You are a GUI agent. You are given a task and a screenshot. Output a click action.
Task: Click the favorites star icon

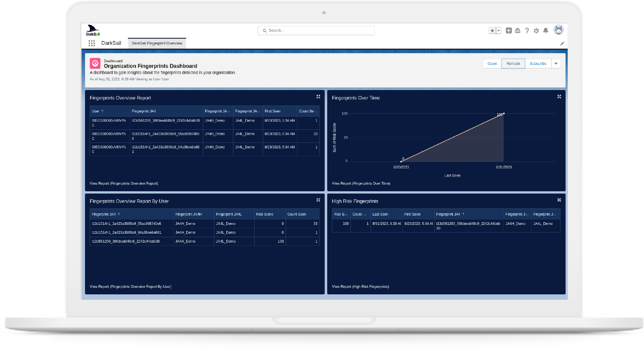(492, 31)
